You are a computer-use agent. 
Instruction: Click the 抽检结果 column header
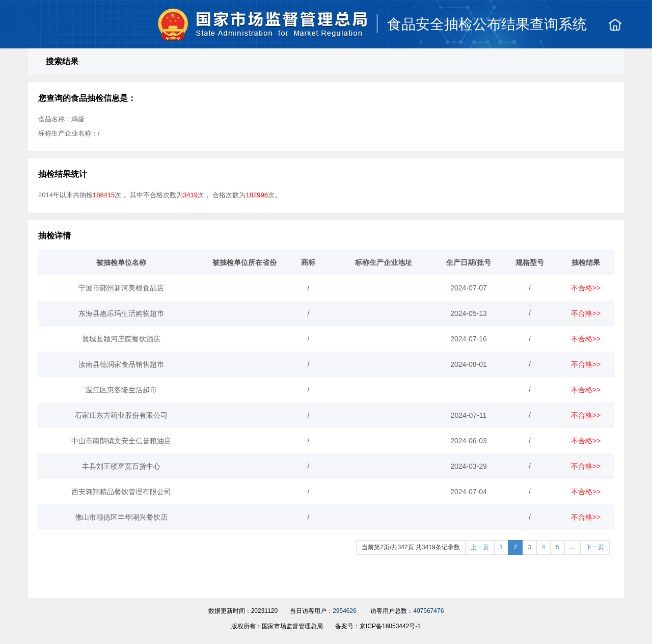point(585,263)
